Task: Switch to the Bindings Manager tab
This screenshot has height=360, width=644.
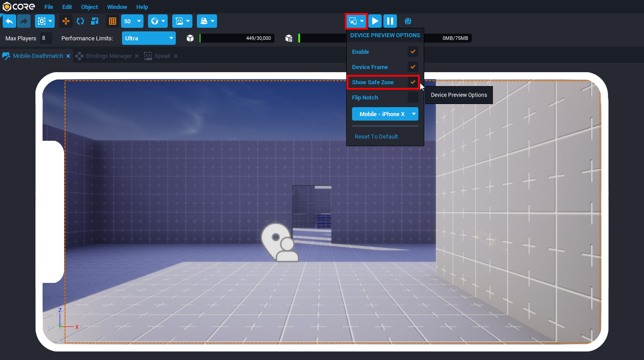Action: pyautogui.click(x=109, y=56)
